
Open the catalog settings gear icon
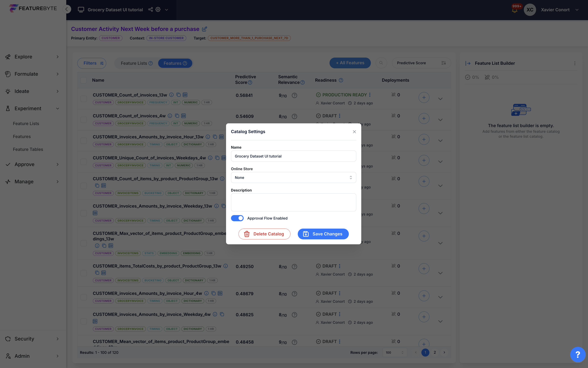pos(158,10)
